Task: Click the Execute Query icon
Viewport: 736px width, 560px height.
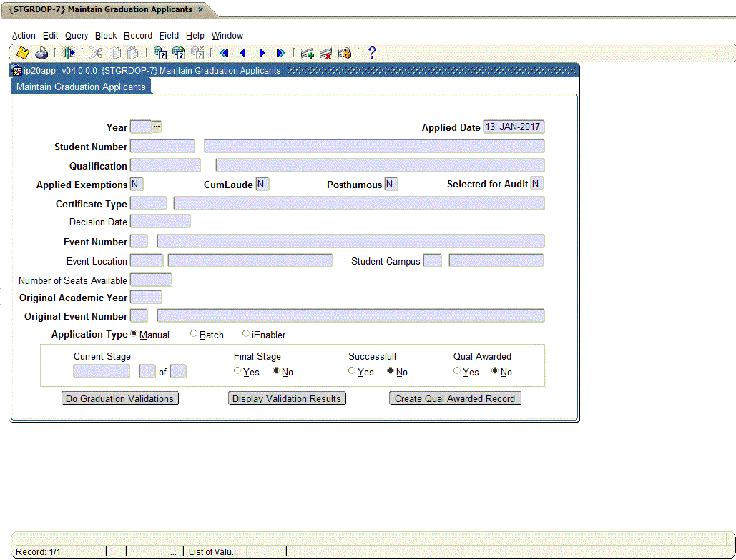Action: click(178, 53)
